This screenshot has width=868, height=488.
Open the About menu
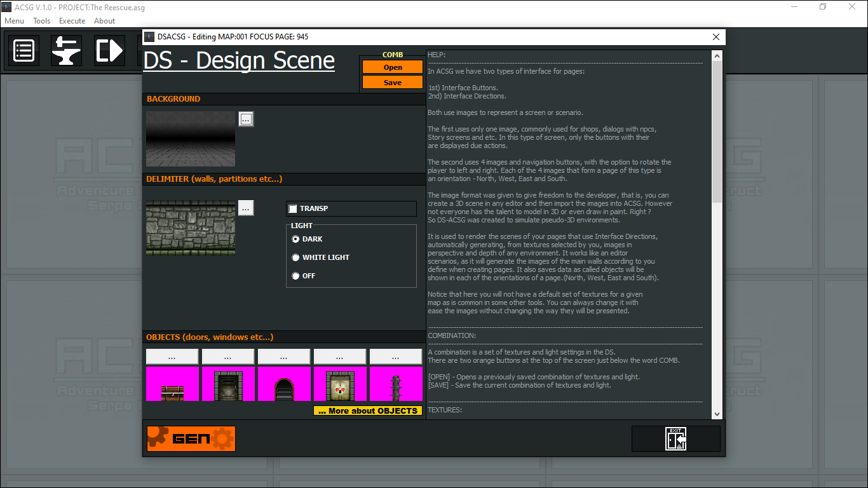(x=105, y=21)
